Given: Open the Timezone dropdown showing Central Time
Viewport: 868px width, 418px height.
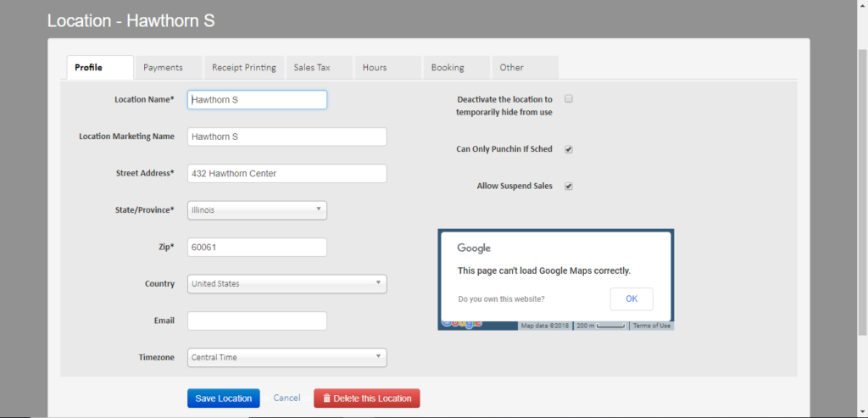Looking at the screenshot, I should 287,358.
